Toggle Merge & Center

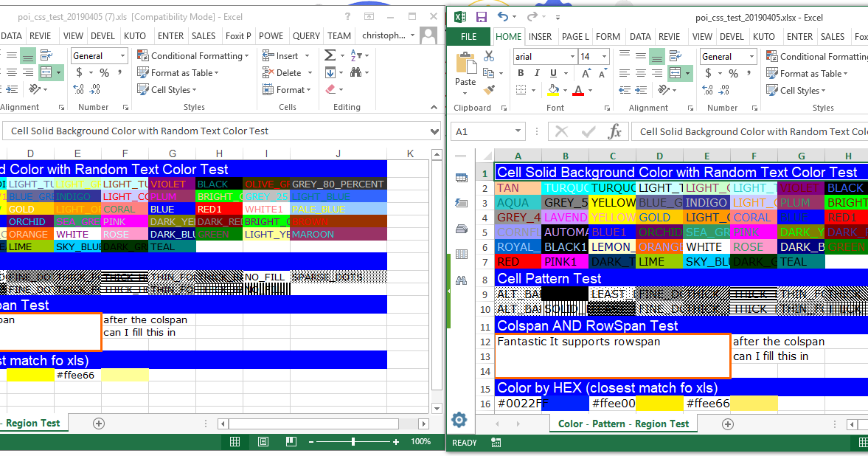[x=676, y=73]
